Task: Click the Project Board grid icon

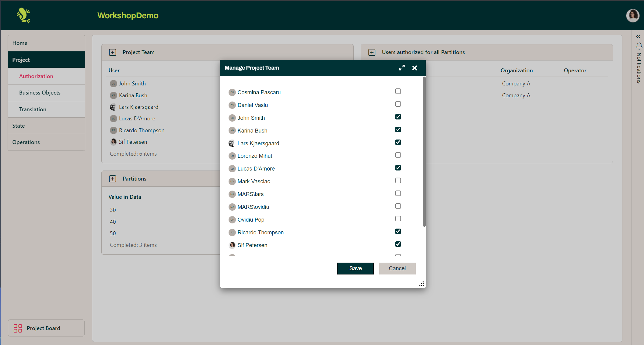Action: click(17, 328)
